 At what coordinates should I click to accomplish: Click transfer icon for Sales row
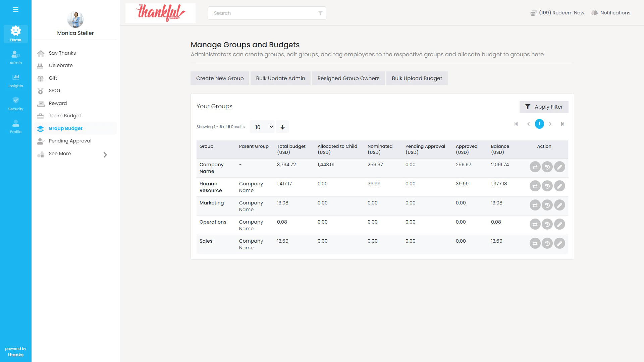click(x=535, y=243)
